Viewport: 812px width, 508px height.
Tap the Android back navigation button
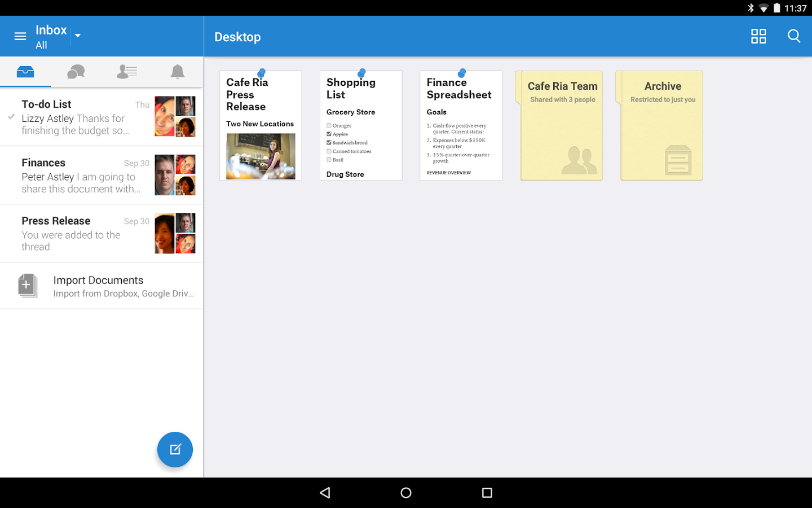(x=325, y=493)
